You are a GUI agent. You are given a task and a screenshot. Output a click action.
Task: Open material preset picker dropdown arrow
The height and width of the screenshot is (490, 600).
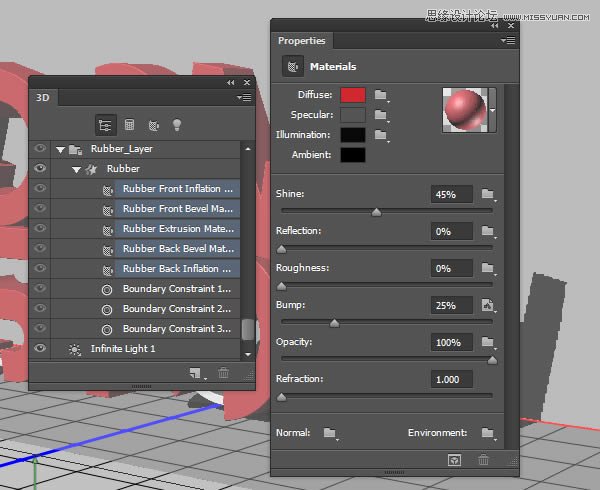492,110
